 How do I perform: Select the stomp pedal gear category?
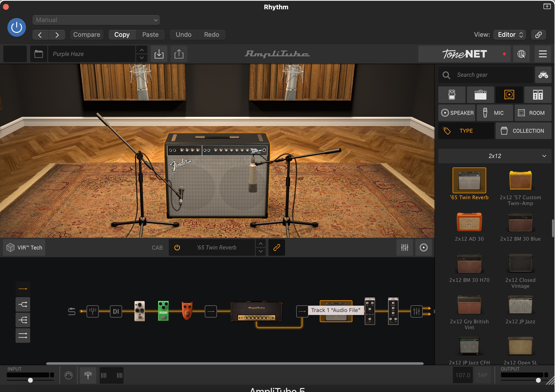pyautogui.click(x=452, y=95)
